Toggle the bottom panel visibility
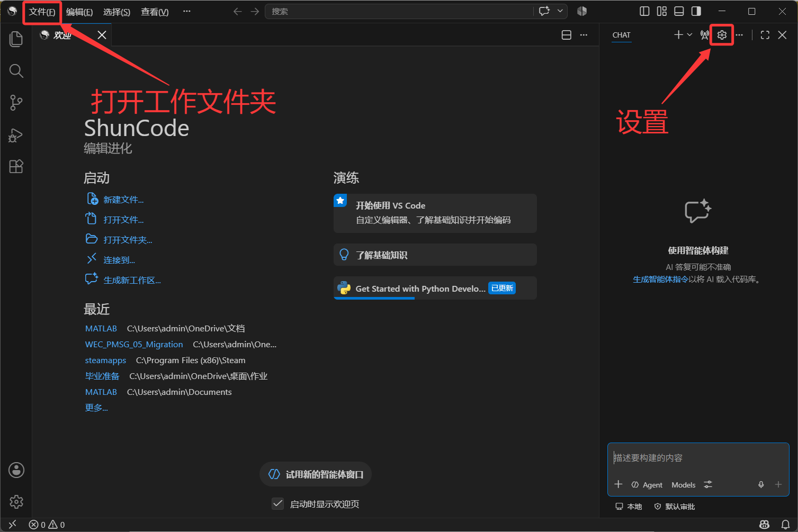This screenshot has height=532, width=798. (679, 11)
